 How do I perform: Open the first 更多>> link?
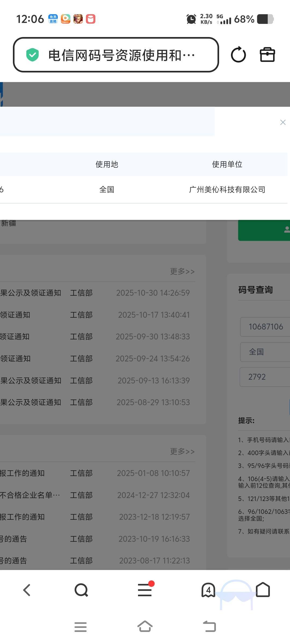coord(182,271)
